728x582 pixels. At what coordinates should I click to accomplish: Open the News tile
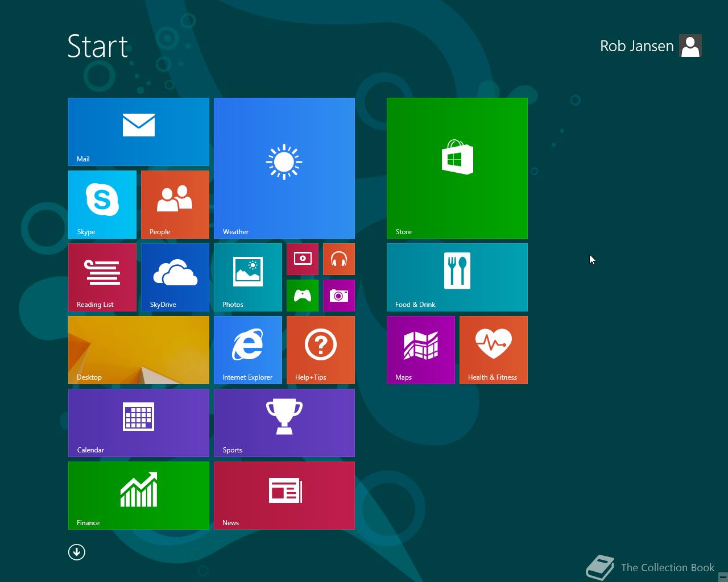pyautogui.click(x=284, y=496)
